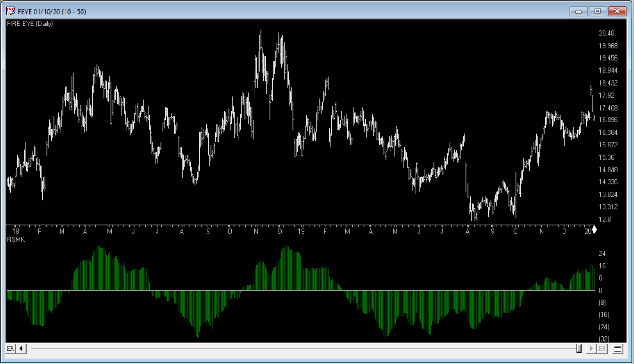Click the 20 year label on date axis
The width and height of the screenshot is (634, 364).
point(588,231)
